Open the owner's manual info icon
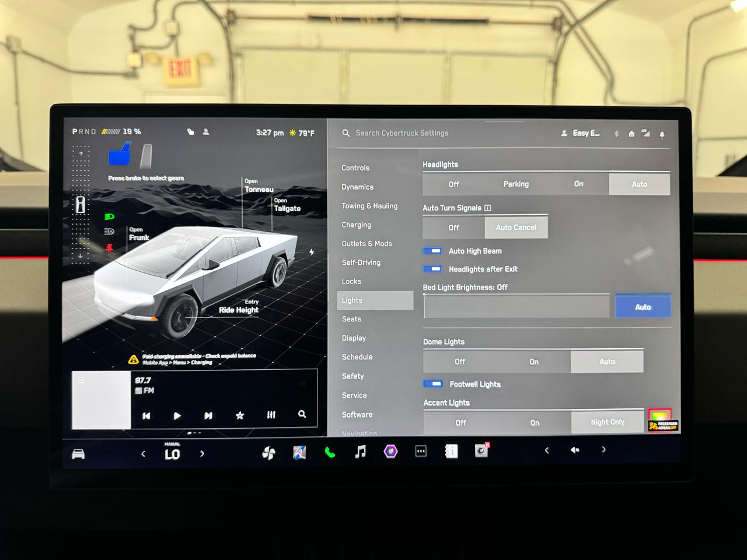The image size is (747, 560). click(451, 451)
